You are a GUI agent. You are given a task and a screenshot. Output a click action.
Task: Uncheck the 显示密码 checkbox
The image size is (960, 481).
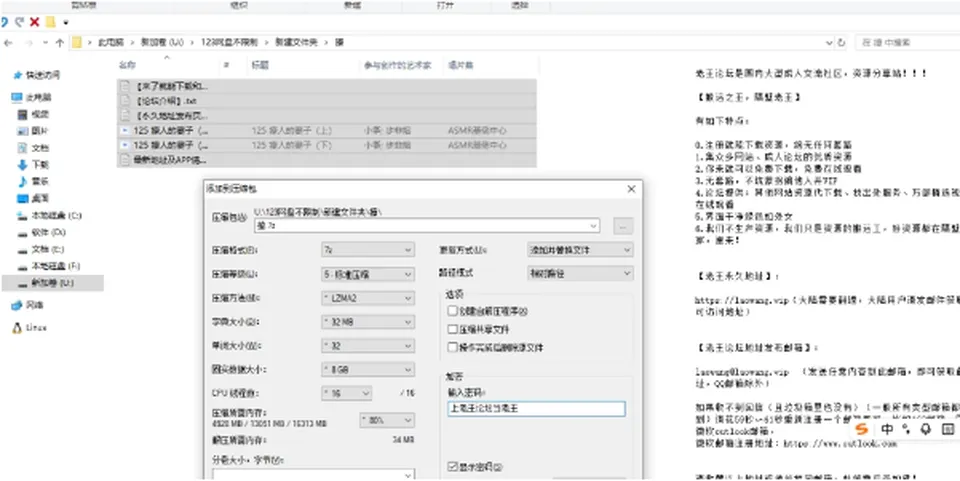coord(452,467)
